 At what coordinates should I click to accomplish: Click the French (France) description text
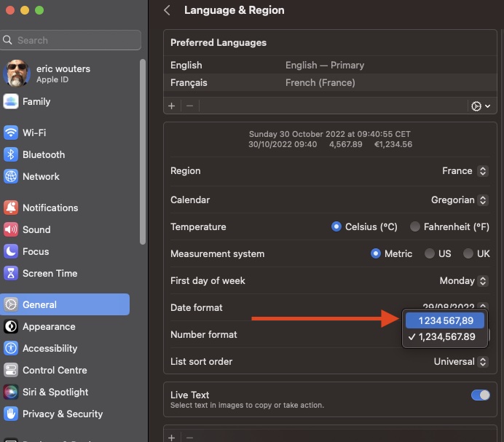click(320, 82)
